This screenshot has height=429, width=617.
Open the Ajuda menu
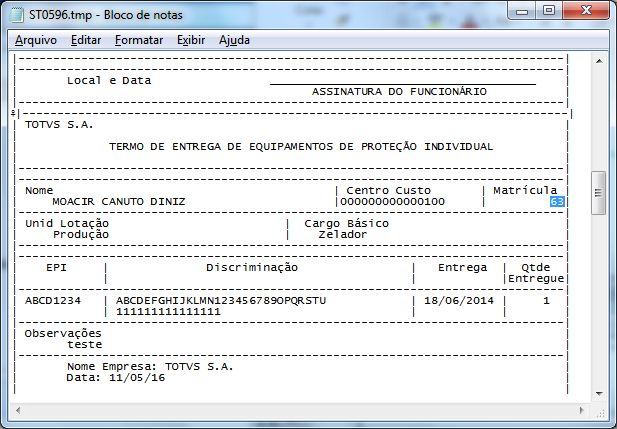tap(234, 40)
